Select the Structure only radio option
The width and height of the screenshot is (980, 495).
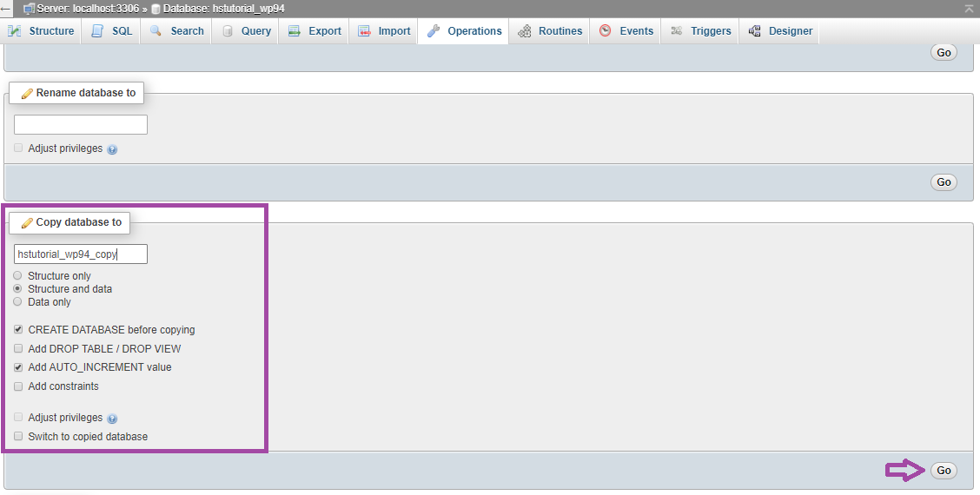tap(18, 276)
